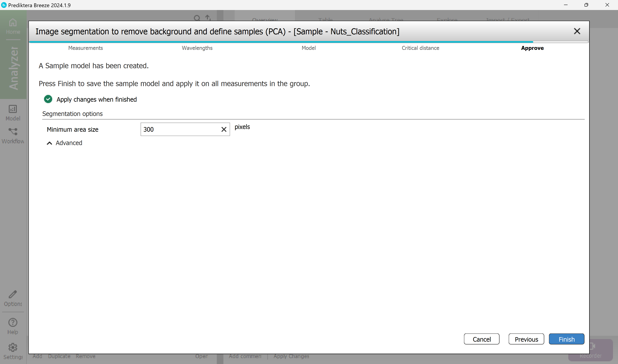Screen dimensions: 618x364
Task: Open the Settings gear icon
Action: click(13, 351)
